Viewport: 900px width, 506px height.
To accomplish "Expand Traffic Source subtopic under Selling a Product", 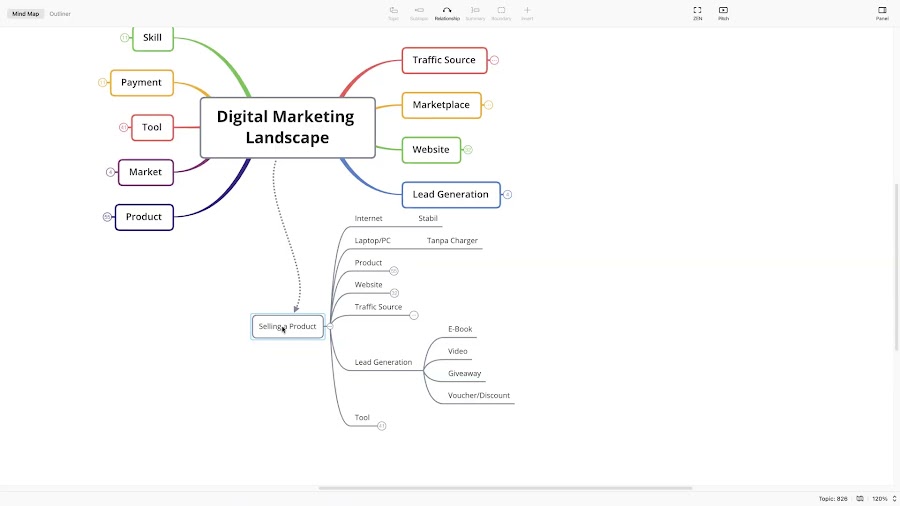I will coord(414,315).
